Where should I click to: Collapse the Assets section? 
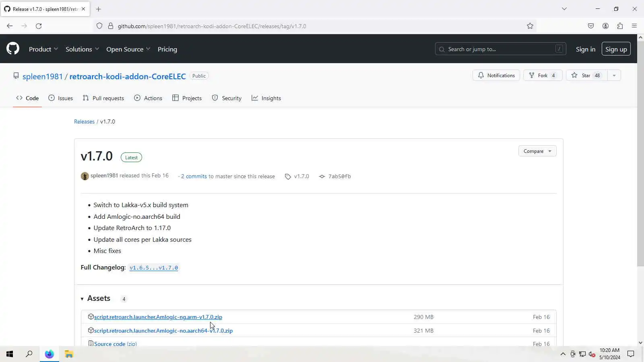95,298
